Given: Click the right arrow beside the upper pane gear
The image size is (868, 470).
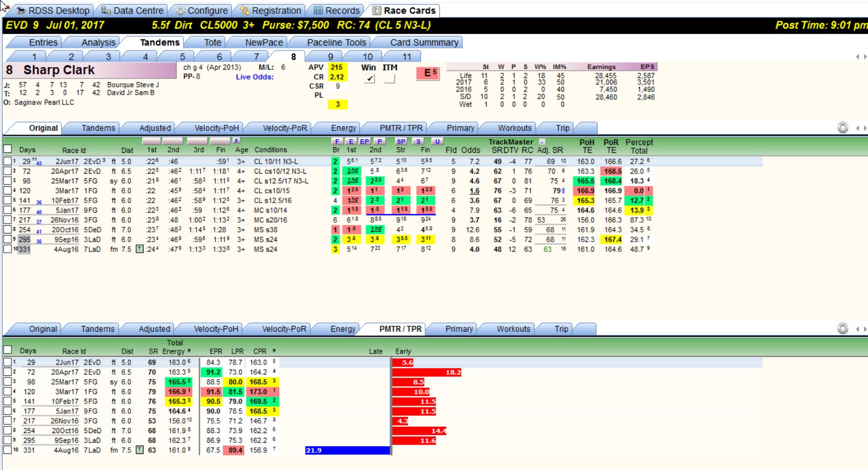Looking at the screenshot, I should pyautogui.click(x=865, y=128).
